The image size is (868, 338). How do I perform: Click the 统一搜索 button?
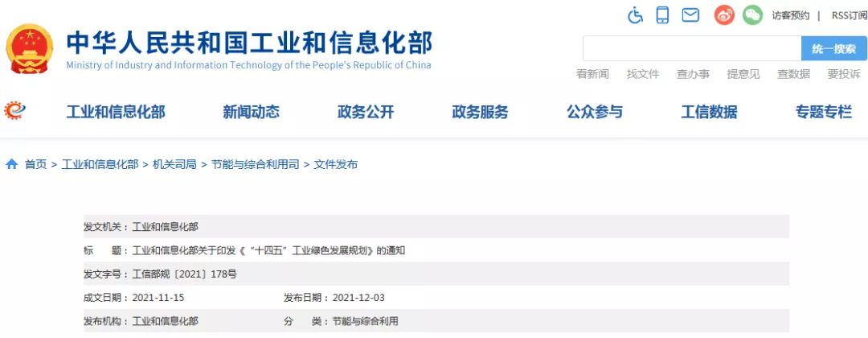[x=834, y=49]
